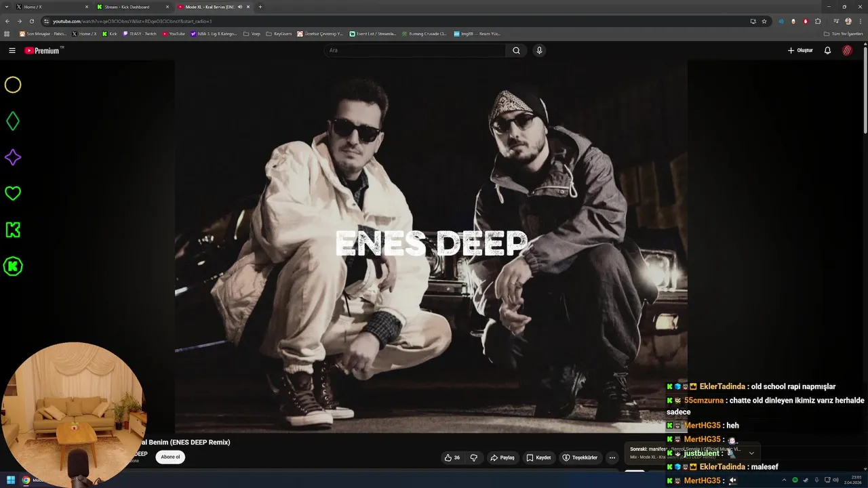
Task: Open Spotify tray icon
Action: click(x=795, y=480)
